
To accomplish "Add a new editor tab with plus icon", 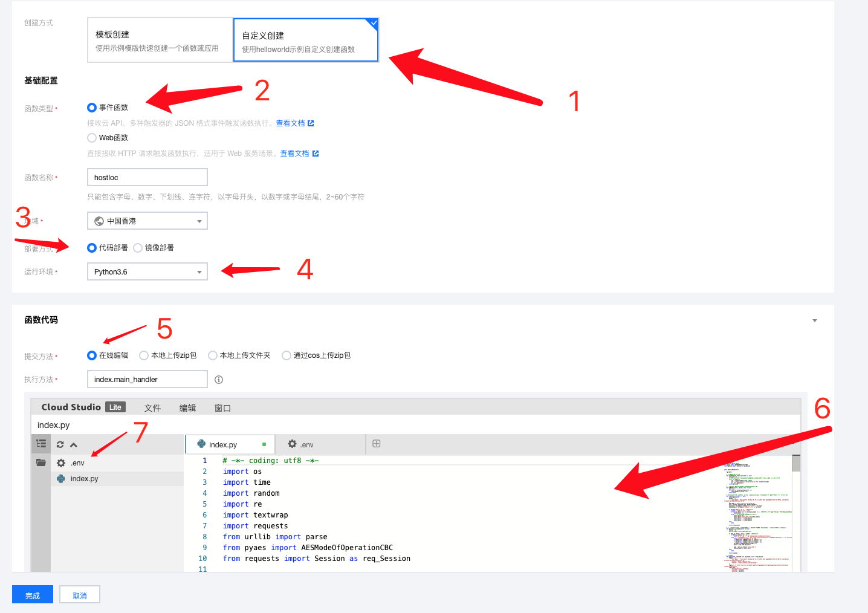I will pyautogui.click(x=377, y=444).
